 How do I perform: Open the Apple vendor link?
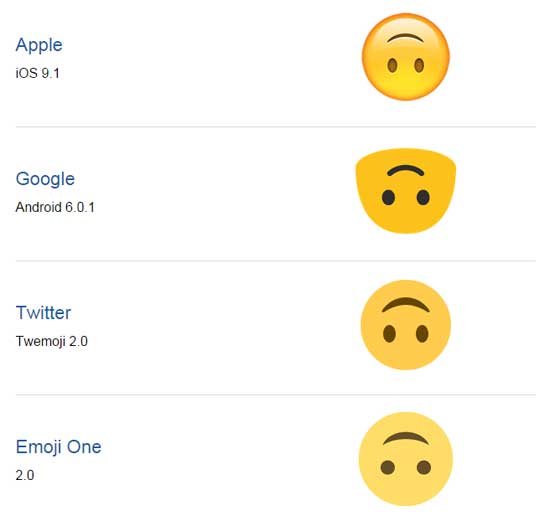pyautogui.click(x=39, y=45)
